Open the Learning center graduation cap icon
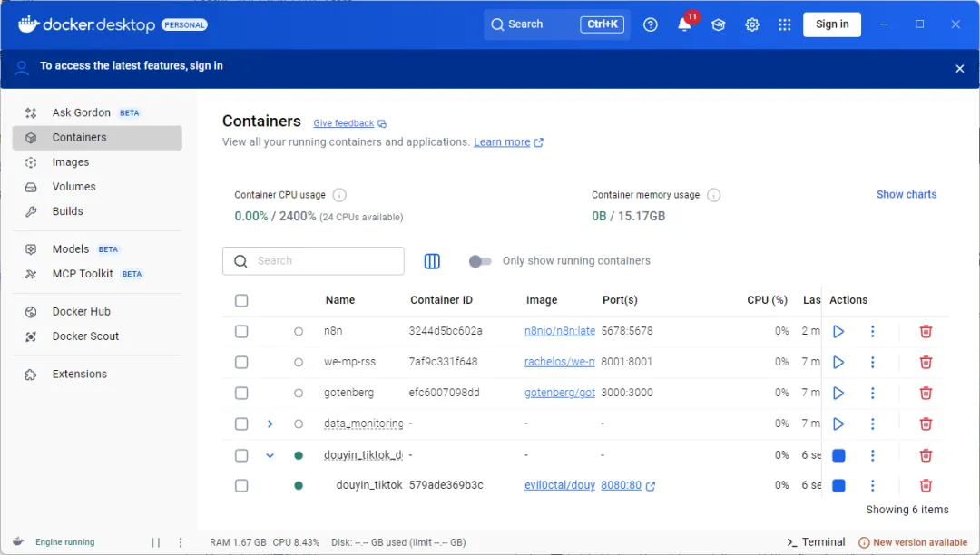 click(718, 24)
